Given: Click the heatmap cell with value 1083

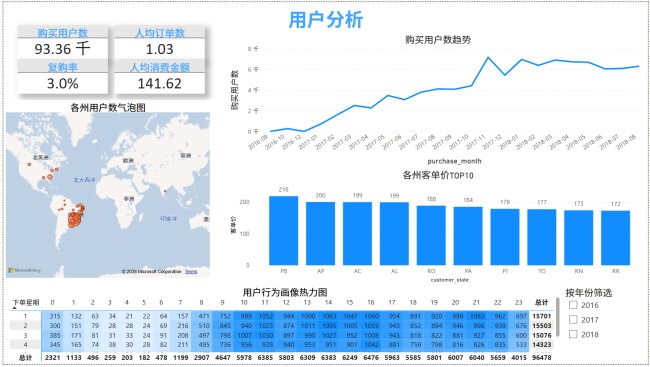Looking at the screenshot, I should point(477,316).
